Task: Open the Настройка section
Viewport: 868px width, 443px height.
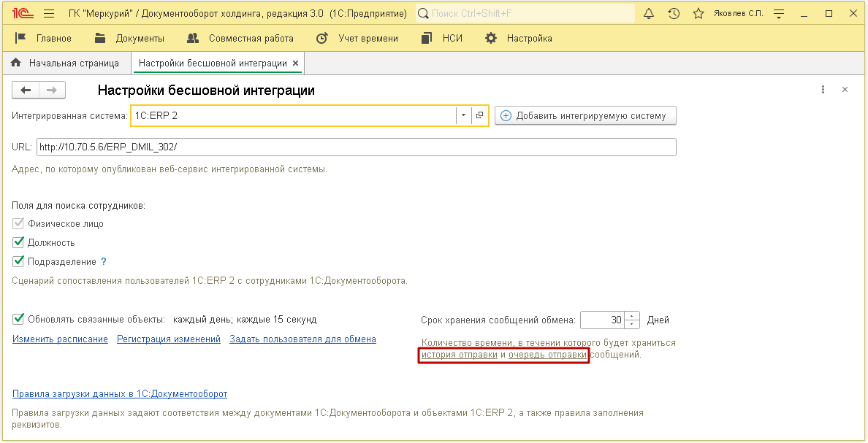Action: pyautogui.click(x=529, y=38)
